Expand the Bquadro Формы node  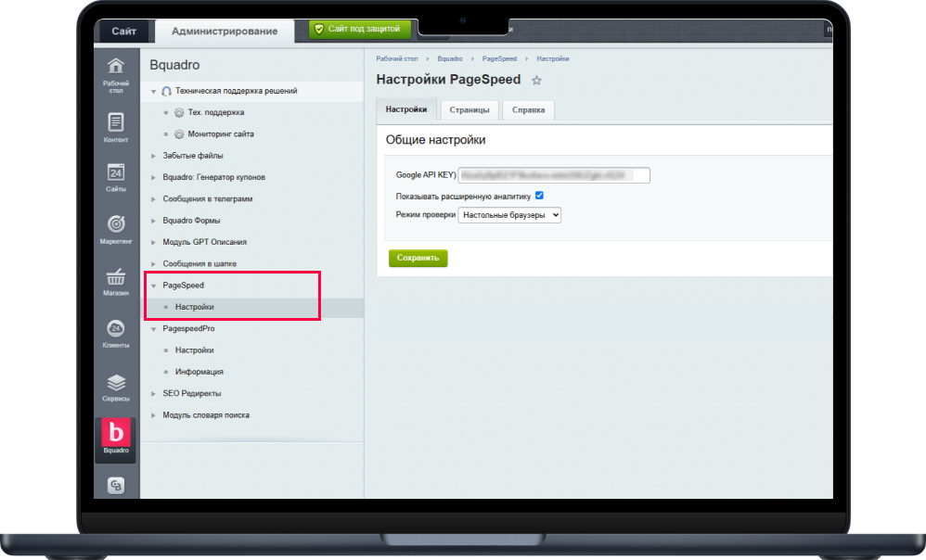[153, 221]
